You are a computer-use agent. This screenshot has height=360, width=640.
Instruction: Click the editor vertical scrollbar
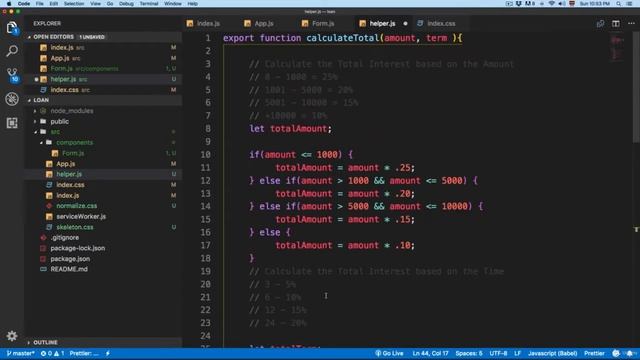[x=637, y=87]
